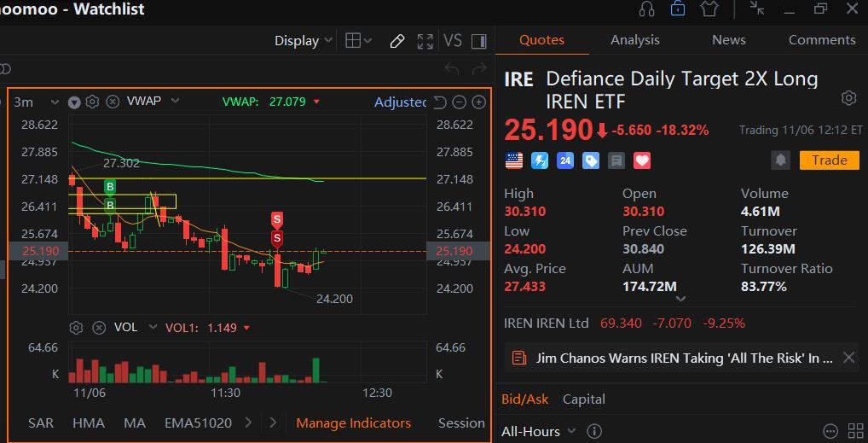Dismiss the Jim Chanos news banner
Screen dimensions: 868x443
(848, 358)
